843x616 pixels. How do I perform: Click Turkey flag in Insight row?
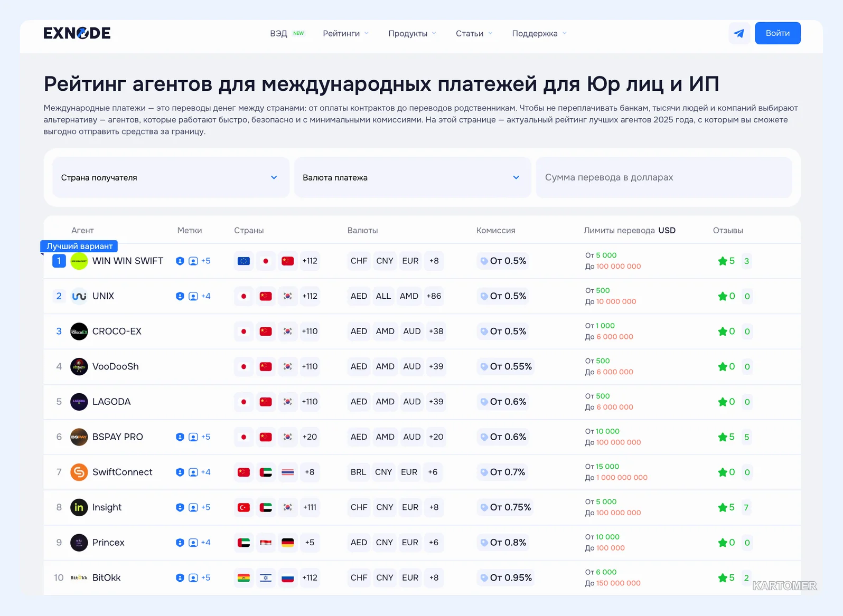pyautogui.click(x=243, y=507)
